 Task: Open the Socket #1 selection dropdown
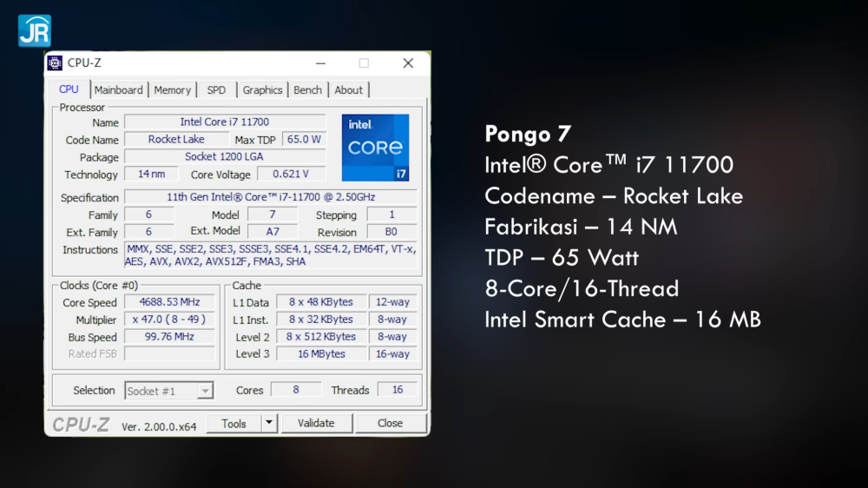[169, 391]
